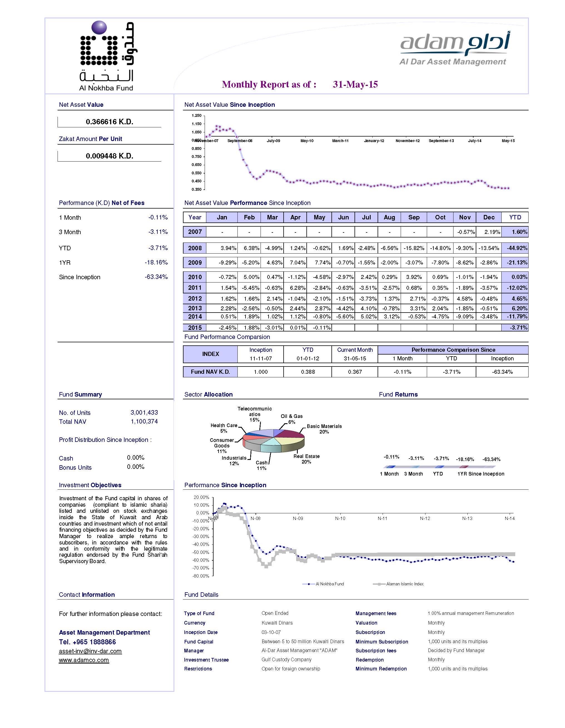The height and width of the screenshot is (728, 565).
Task: Click the Al Nokhba Fund legend marker
Action: 309,584
